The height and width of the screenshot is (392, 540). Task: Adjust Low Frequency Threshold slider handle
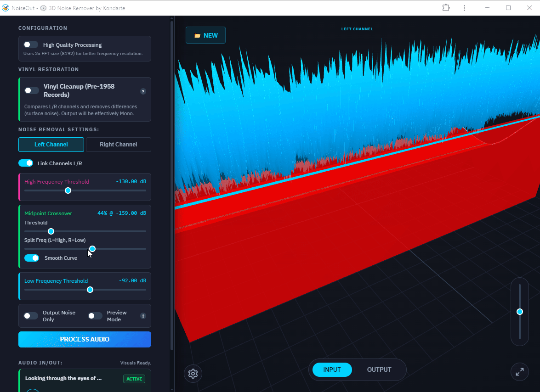click(x=90, y=290)
